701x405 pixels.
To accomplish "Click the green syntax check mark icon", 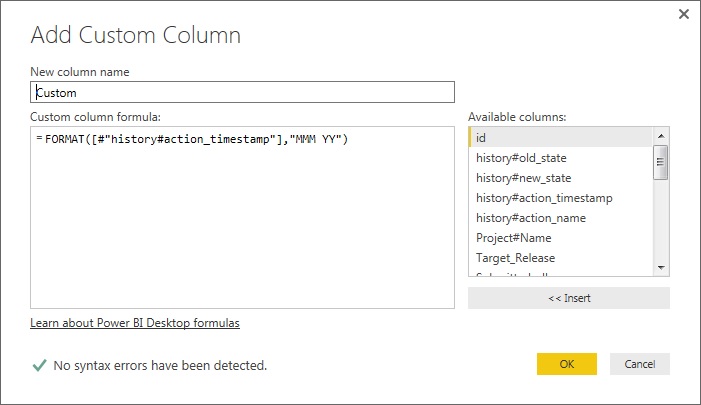I will 39,365.
